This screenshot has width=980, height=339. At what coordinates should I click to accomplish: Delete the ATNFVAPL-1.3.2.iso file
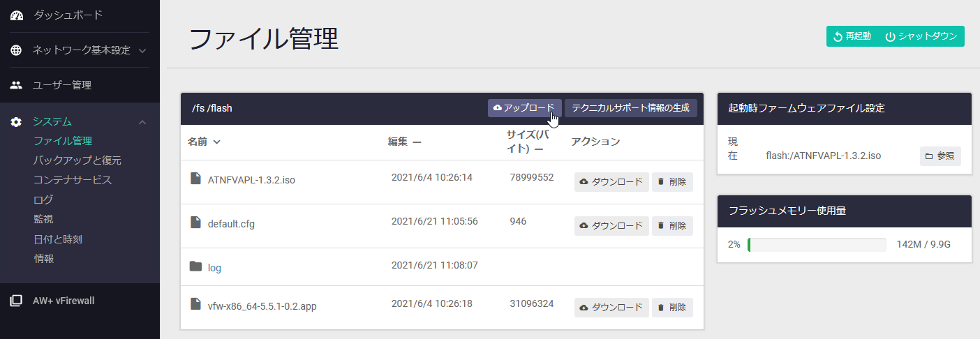672,182
